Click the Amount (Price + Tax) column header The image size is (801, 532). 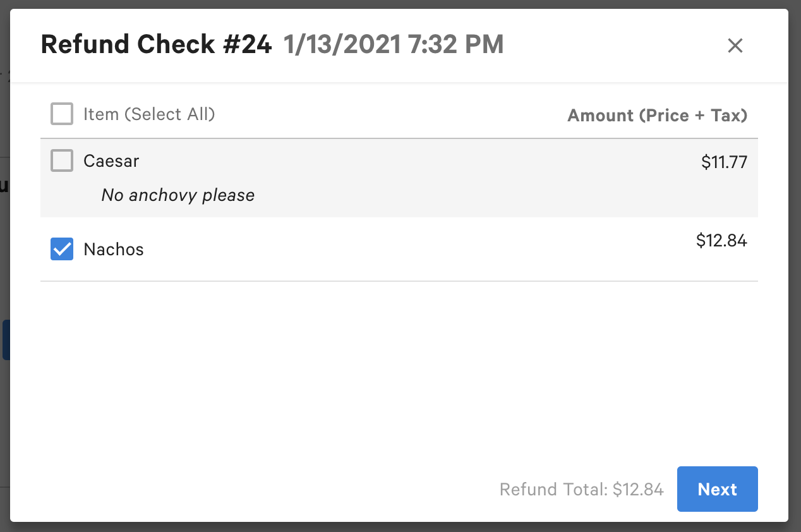pos(657,115)
